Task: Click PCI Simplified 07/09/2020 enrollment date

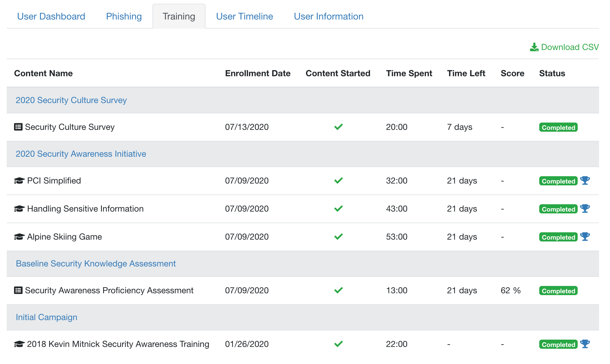Action: (247, 181)
